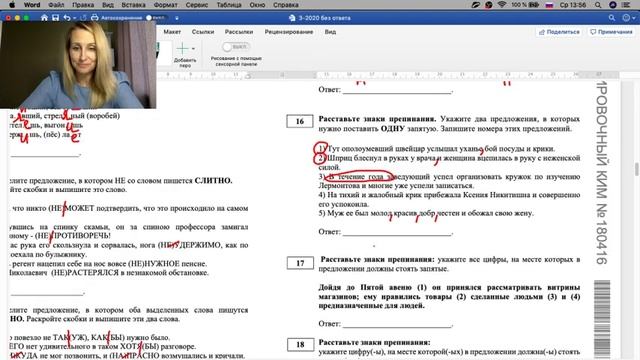The height and width of the screenshot is (360, 640).
Task: Click the bold word ОДНУ in question 16
Action: [392, 129]
